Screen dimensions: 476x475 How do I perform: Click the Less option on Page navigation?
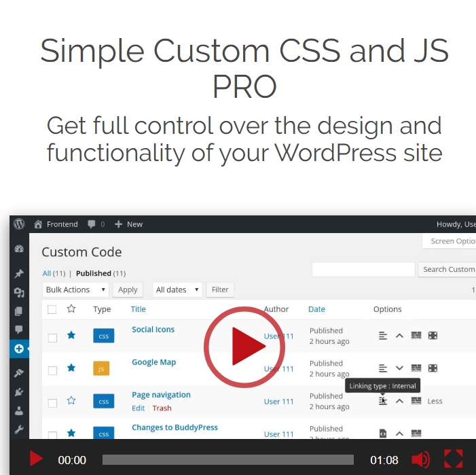tap(435, 401)
